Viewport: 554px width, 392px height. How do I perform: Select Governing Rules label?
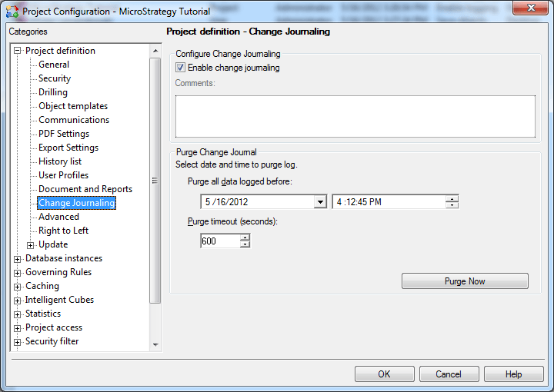[58, 272]
